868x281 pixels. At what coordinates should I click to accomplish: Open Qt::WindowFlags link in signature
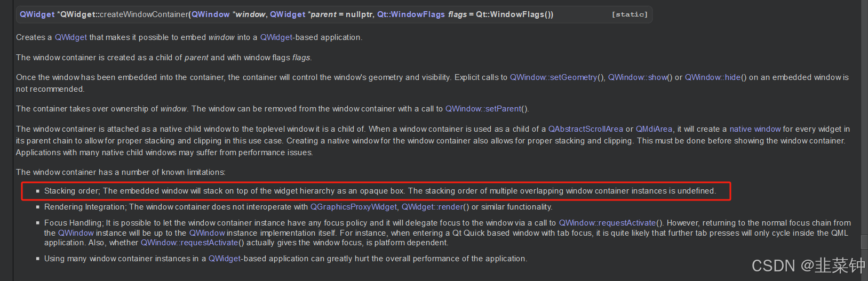(x=411, y=14)
